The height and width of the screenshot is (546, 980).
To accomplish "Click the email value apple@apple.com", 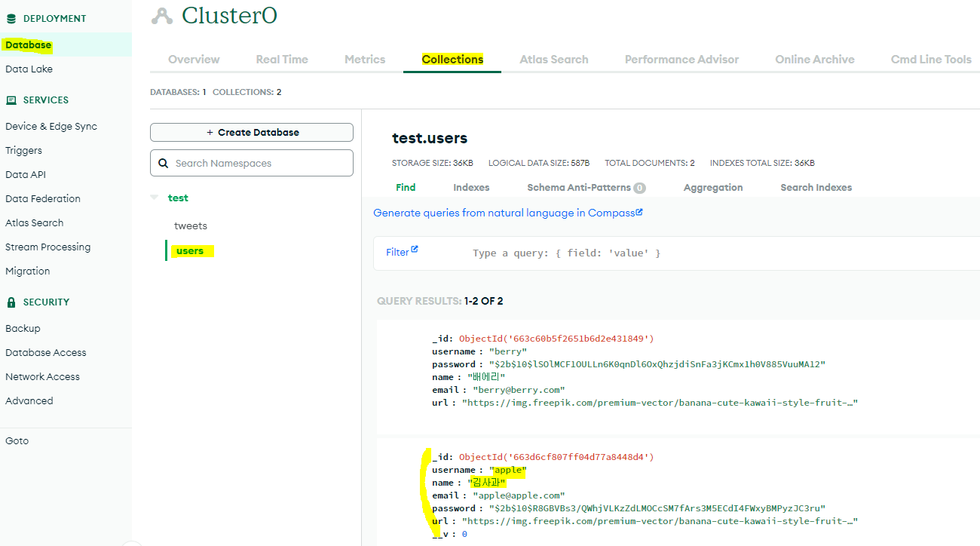I will [519, 495].
